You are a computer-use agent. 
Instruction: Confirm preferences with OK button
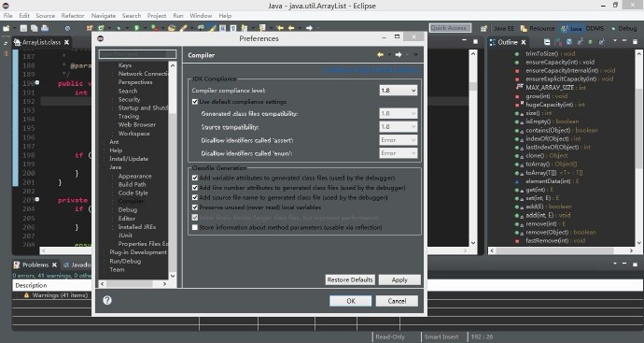coord(350,301)
